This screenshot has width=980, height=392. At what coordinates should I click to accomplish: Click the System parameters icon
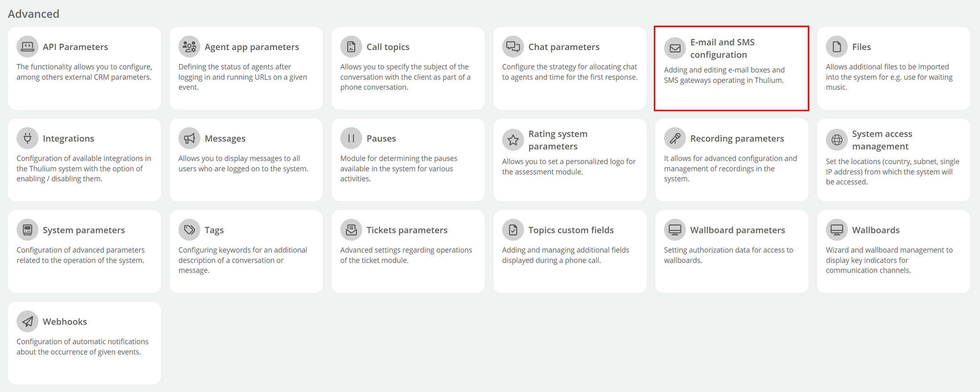[27, 229]
